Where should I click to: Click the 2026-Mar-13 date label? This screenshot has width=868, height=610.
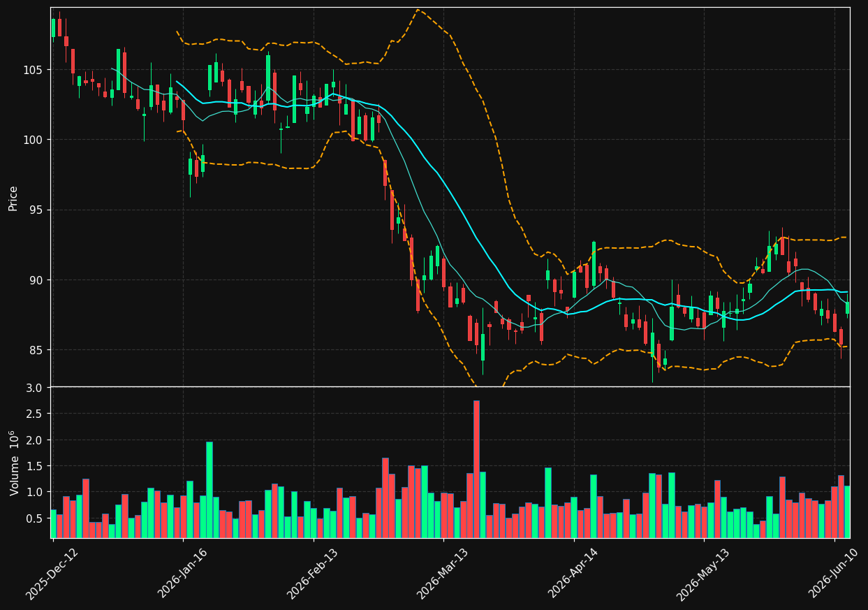pos(443,573)
